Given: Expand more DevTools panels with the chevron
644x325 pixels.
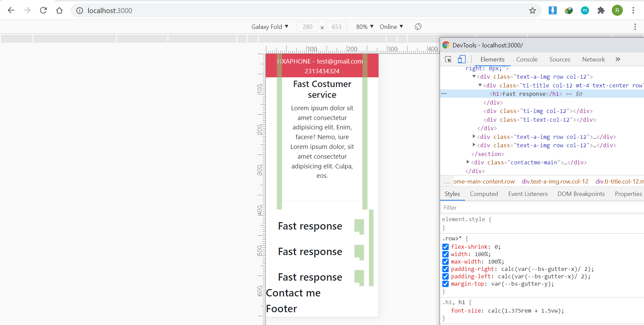Looking at the screenshot, I should (x=618, y=59).
